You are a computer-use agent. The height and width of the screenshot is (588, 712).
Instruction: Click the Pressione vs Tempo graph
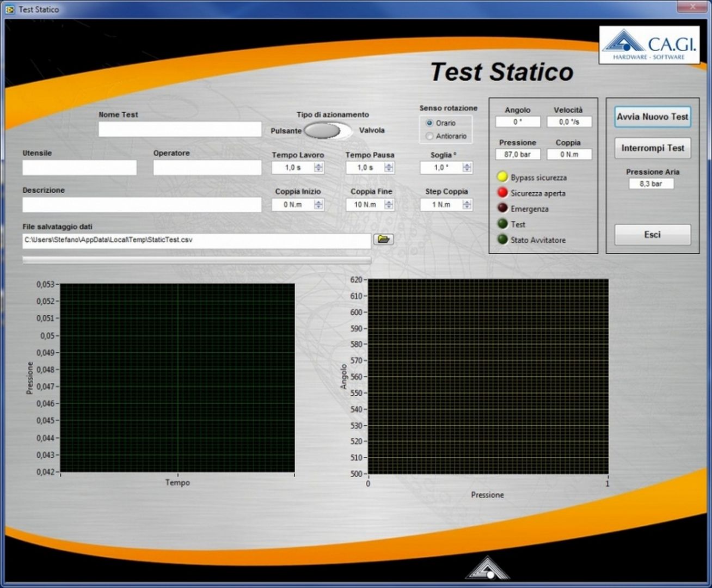[x=177, y=378]
